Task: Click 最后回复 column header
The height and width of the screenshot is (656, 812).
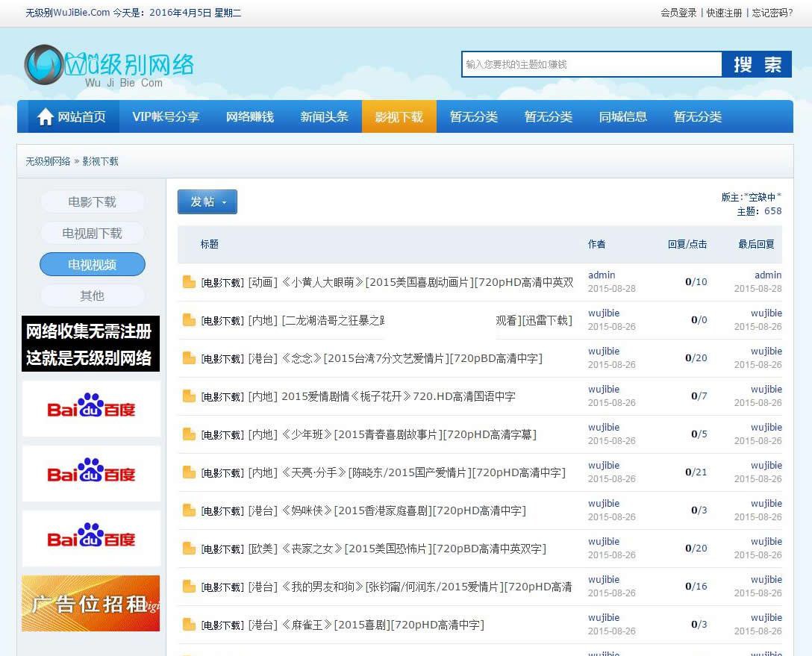Action: pos(756,244)
